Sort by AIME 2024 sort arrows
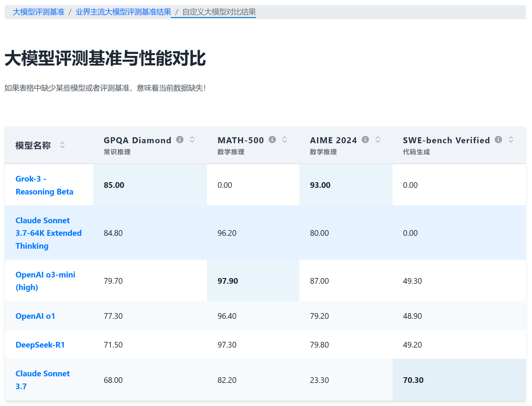Screen dimensions: 532x406 pos(378,140)
